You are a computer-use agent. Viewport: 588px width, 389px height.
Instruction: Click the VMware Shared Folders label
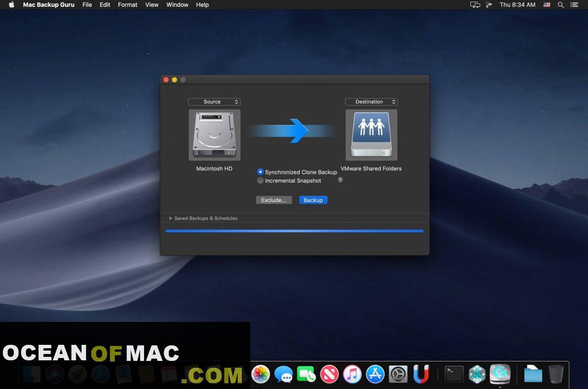click(371, 169)
